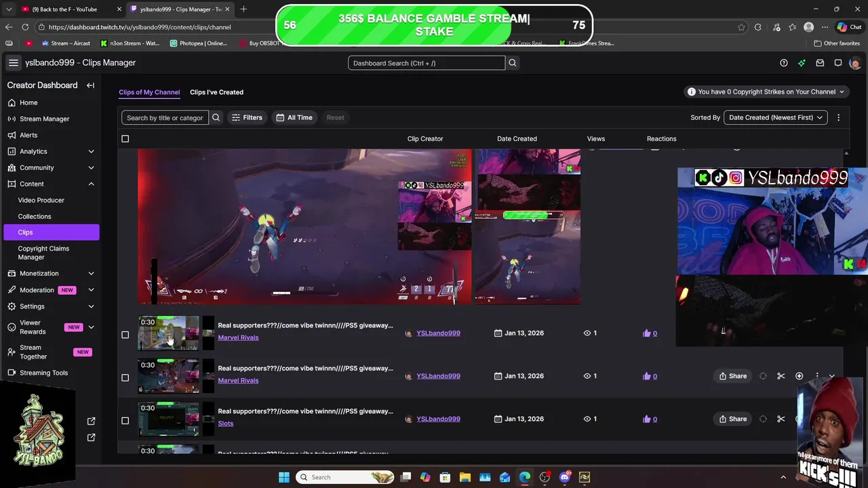
Task: Open the whispers chat bubble icon
Action: click(838, 63)
